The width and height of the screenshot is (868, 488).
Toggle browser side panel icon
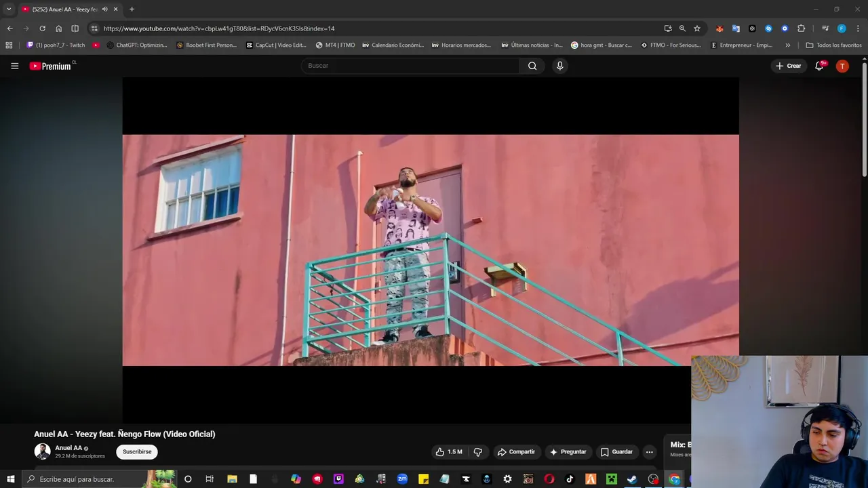[x=75, y=28]
